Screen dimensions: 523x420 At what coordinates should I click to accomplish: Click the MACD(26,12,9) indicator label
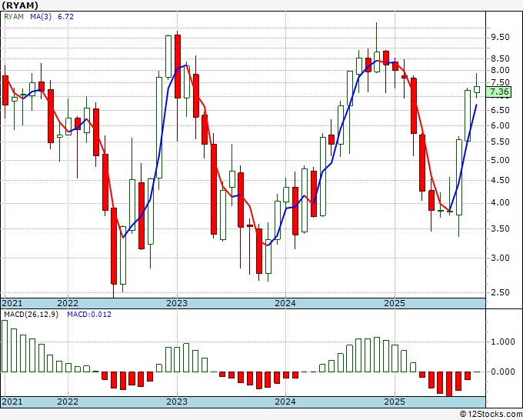[31, 315]
